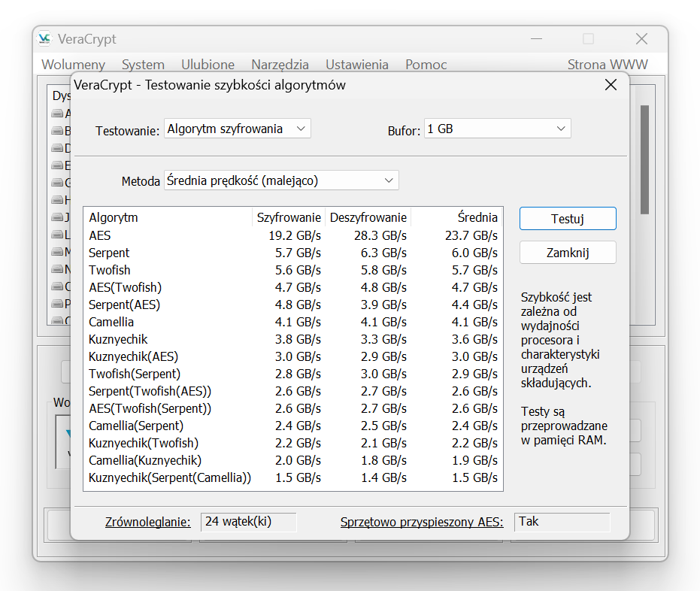Click the Szyfrowanie column header
Screen dimensions: 700x591
[289, 218]
